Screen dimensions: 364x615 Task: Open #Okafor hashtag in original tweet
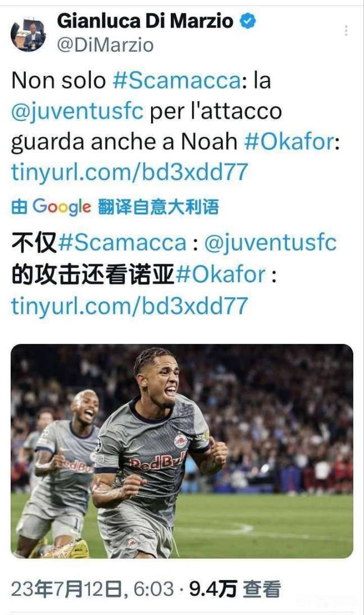coord(289,142)
